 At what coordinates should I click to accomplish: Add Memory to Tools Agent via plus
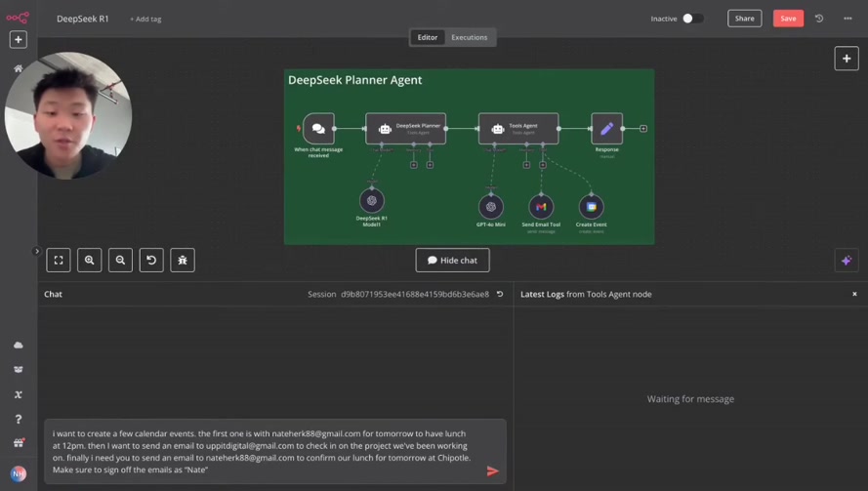point(526,165)
